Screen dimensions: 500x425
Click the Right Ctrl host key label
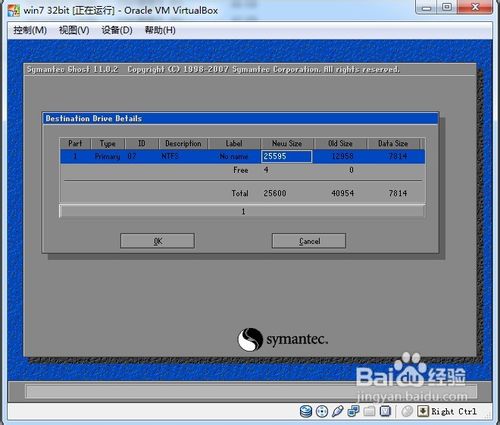(454, 411)
